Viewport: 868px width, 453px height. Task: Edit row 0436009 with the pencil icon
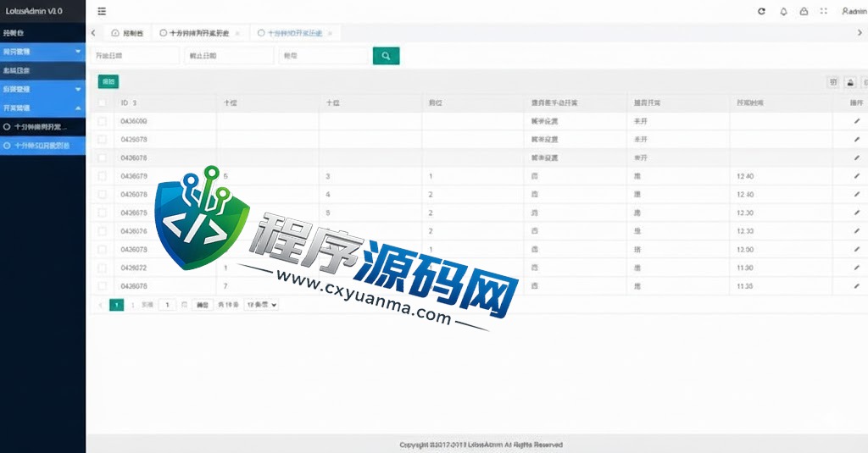tap(857, 121)
